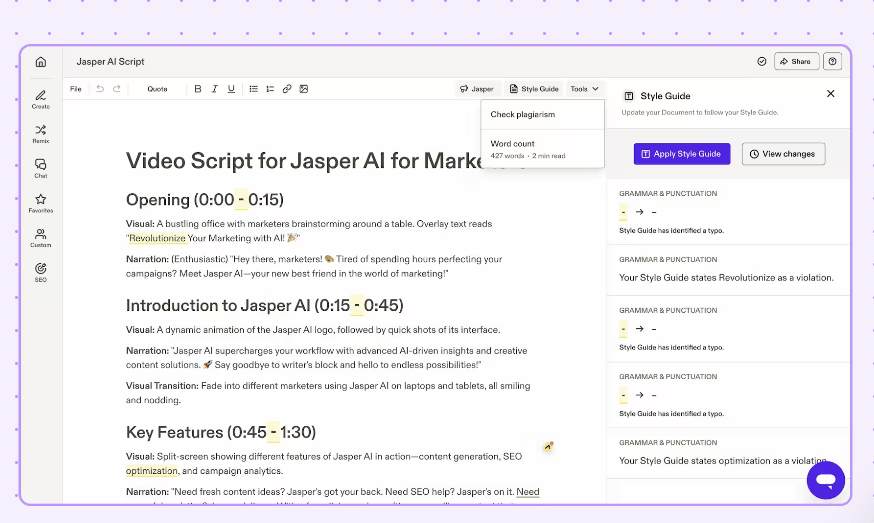Click View changes button

pos(783,154)
